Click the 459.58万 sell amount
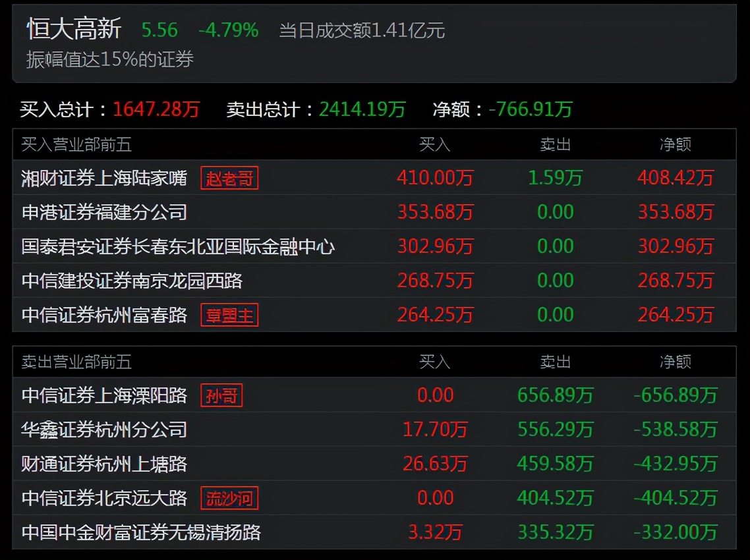750x560 pixels. (556, 464)
